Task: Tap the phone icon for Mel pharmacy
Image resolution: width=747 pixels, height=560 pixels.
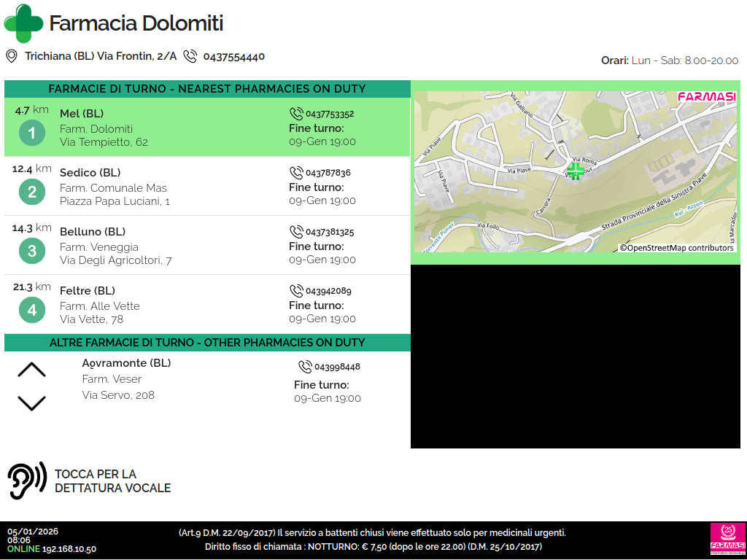Action: [296, 114]
